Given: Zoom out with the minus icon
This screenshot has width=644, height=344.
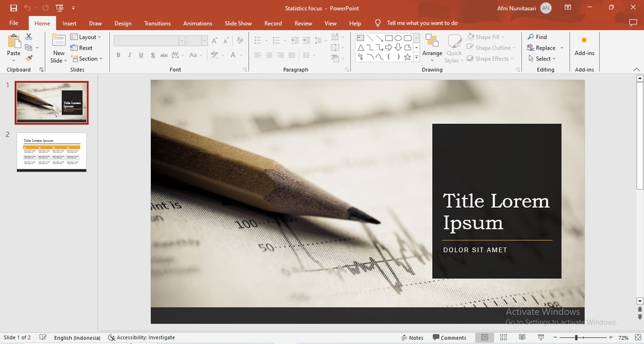Looking at the screenshot, I should 555,337.
